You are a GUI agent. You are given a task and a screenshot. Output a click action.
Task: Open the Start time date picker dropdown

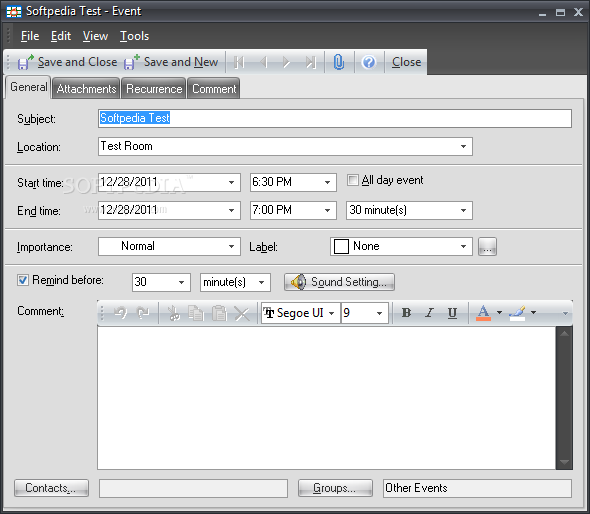coord(231,182)
